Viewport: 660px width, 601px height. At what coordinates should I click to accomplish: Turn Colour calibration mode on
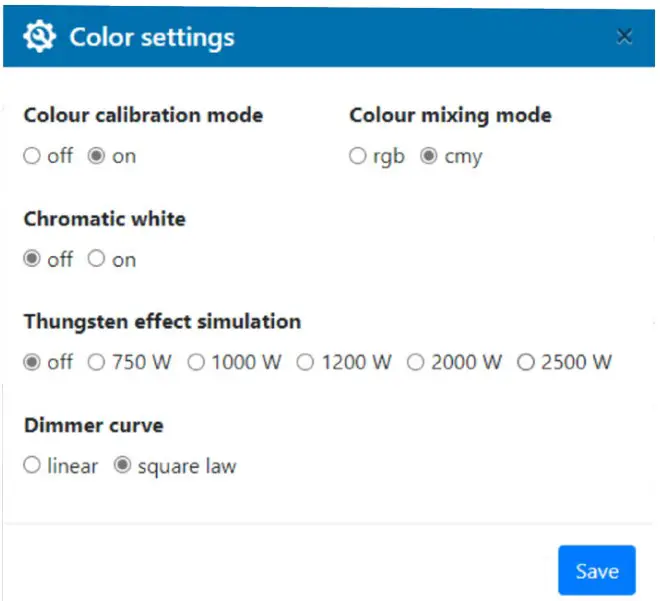coord(97,156)
